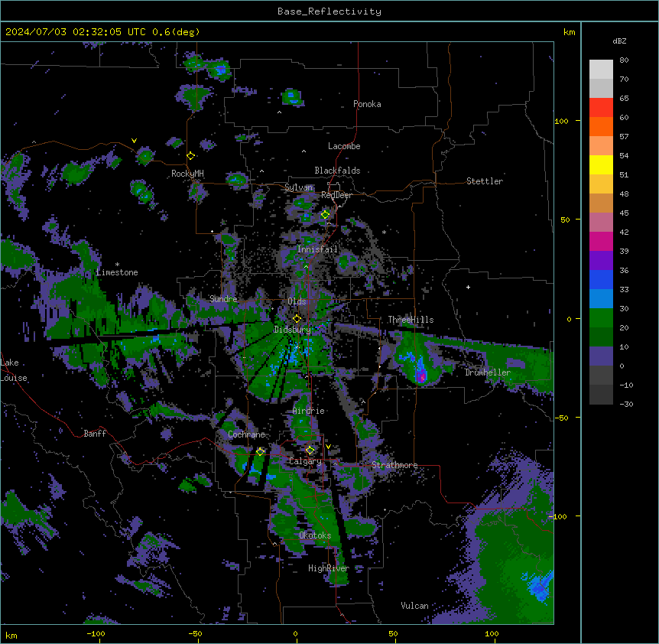Screen dimensions: 659x644
Task: Select the Limestone label
Action: coord(117,272)
